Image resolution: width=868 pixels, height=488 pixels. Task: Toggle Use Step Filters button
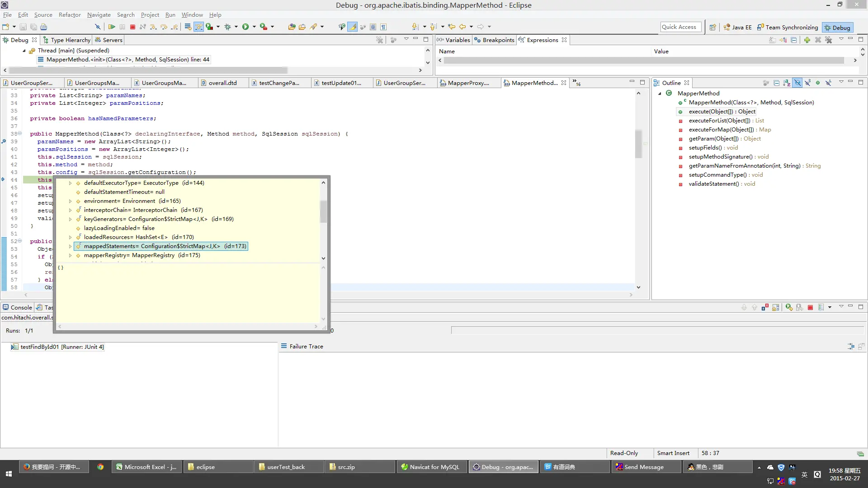click(x=199, y=27)
